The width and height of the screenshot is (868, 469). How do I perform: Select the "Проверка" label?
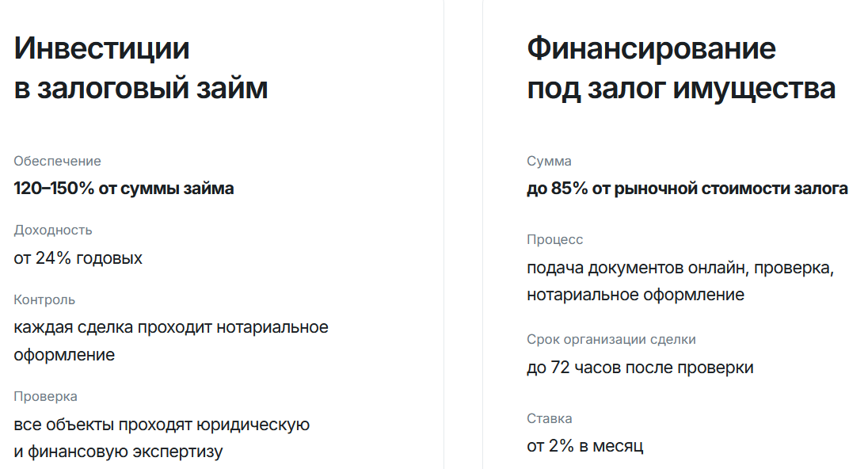pos(45,396)
